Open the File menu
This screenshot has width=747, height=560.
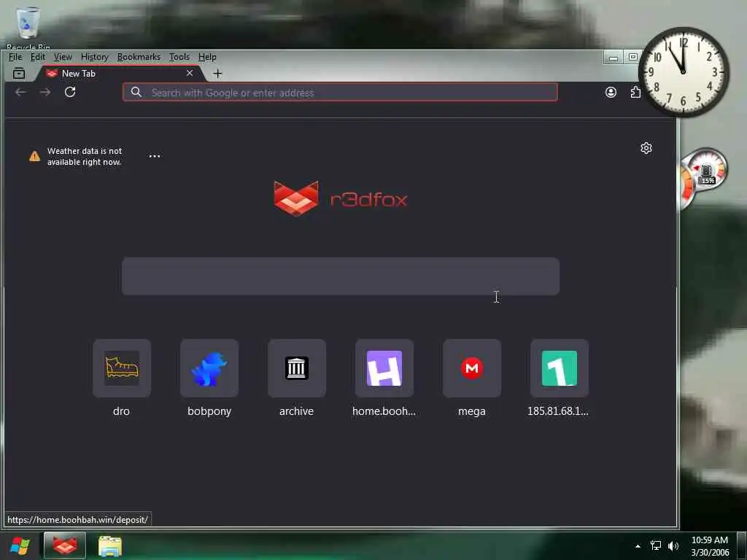15,57
